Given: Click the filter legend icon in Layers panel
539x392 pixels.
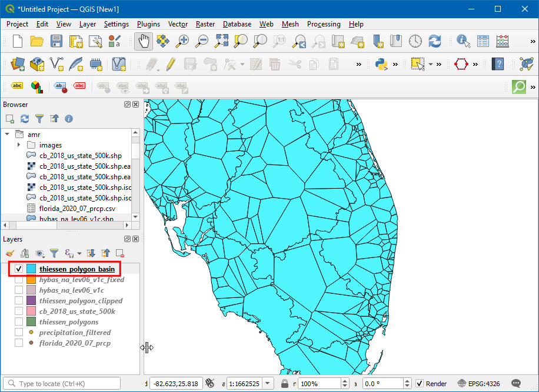Looking at the screenshot, I should pyautogui.click(x=54, y=253).
